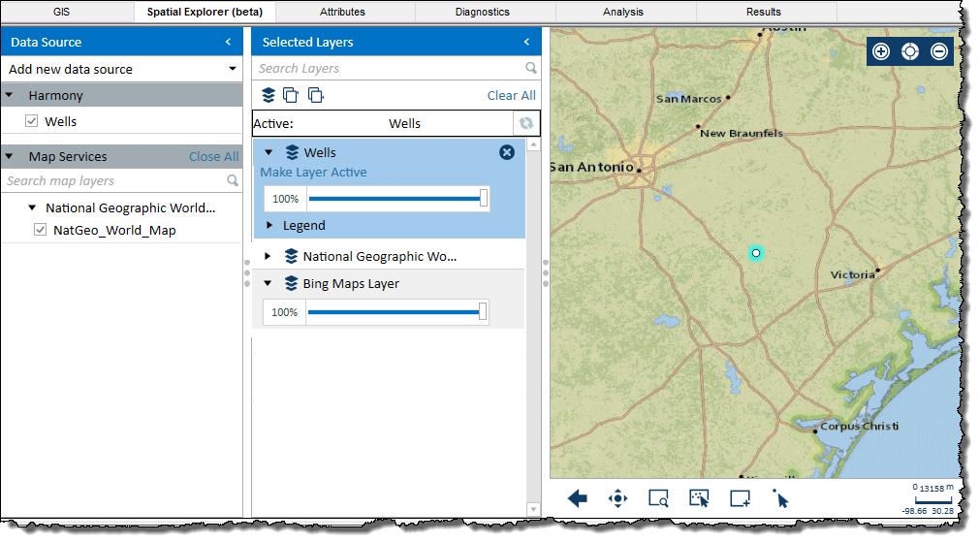The width and height of the screenshot is (980, 542).
Task: Expand the Legend section under Wells
Action: click(270, 226)
